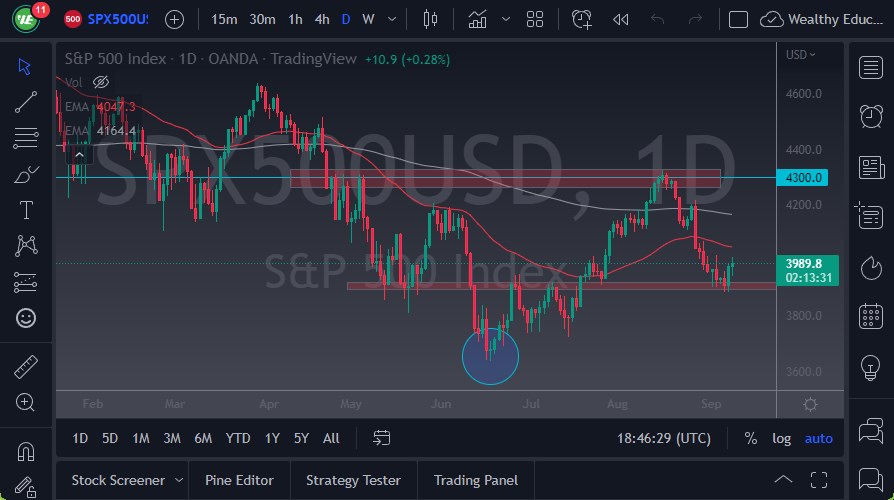Expand the Stock Screener dropdown arrow
The image size is (894, 500).
178,480
